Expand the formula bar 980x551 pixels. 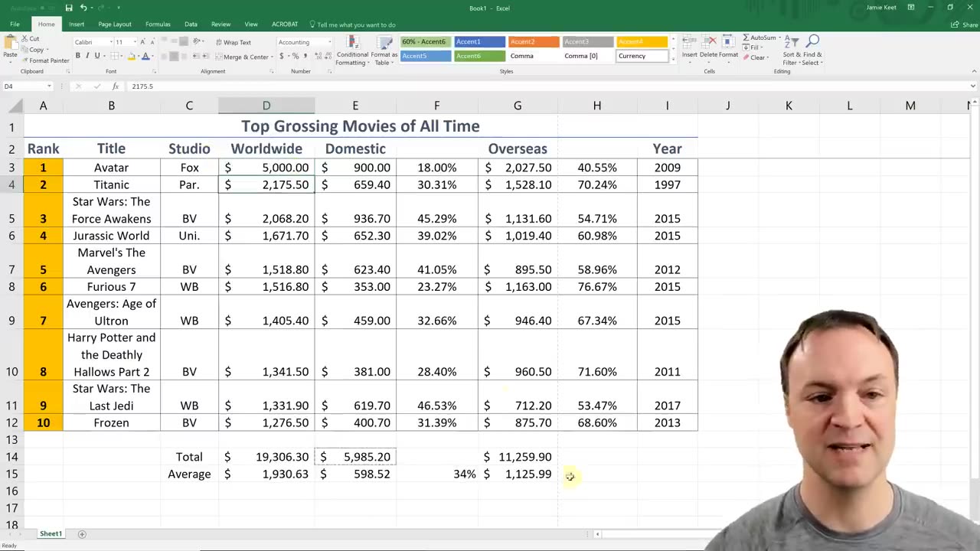point(973,86)
